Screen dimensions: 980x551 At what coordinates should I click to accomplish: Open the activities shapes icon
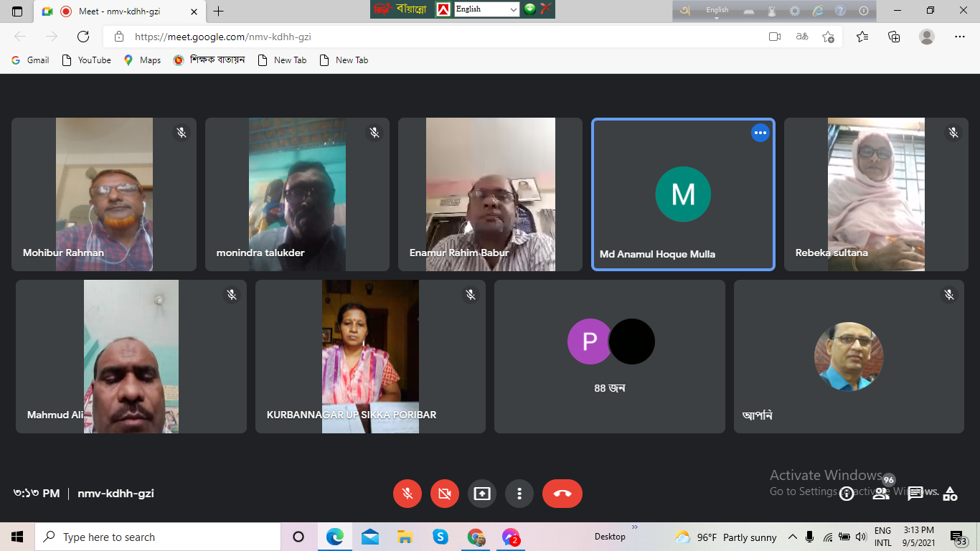(950, 494)
